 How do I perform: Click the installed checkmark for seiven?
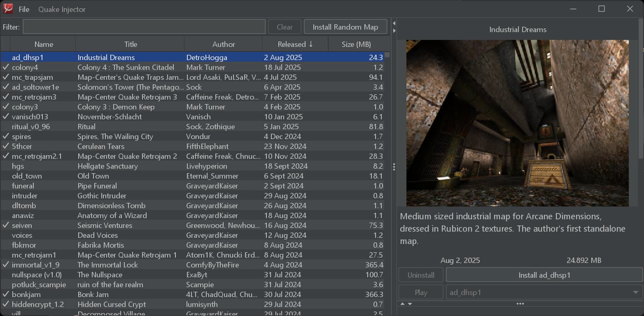pyautogui.click(x=6, y=225)
